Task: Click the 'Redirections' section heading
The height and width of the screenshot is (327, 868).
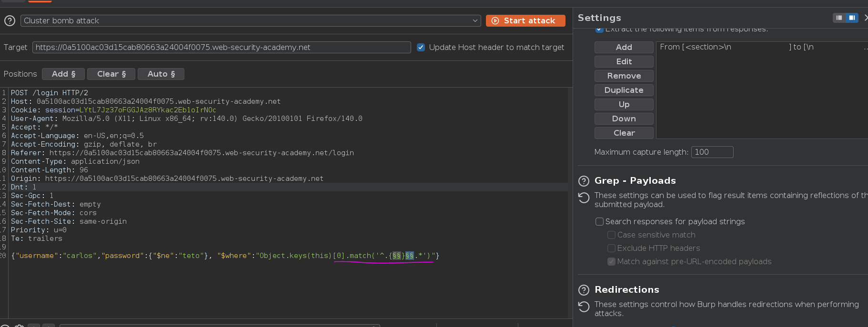Action: point(627,290)
